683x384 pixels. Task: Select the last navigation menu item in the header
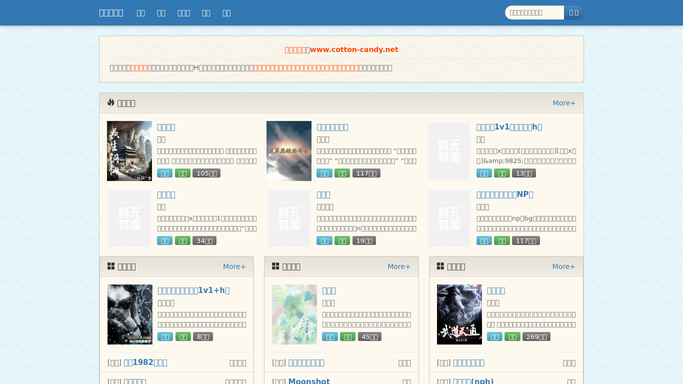(x=227, y=13)
